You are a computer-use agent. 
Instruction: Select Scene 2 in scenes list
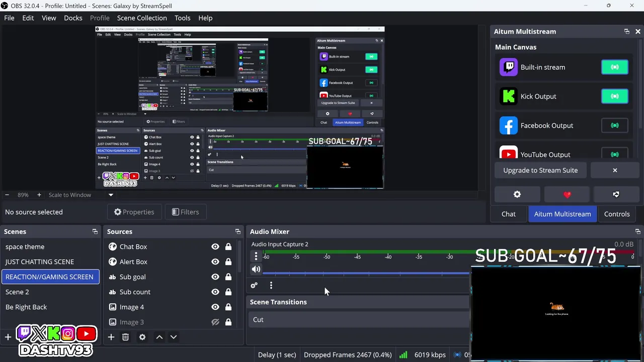tap(50, 292)
